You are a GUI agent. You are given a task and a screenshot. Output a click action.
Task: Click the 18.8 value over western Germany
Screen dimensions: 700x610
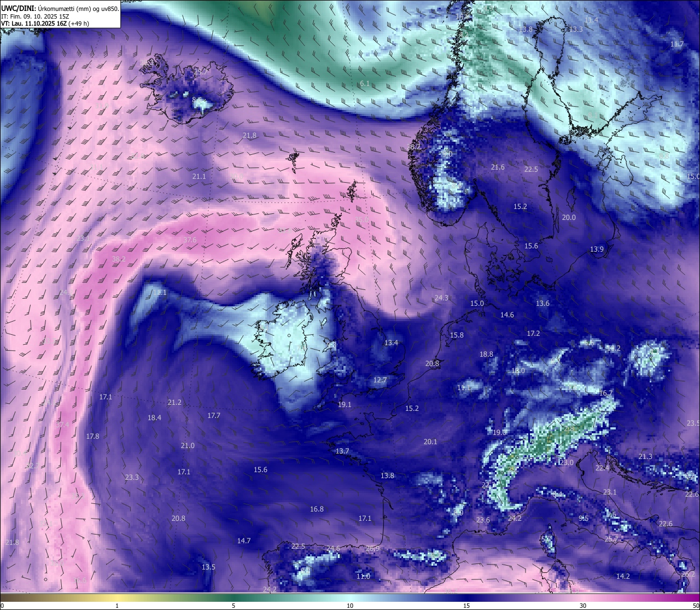click(x=486, y=354)
